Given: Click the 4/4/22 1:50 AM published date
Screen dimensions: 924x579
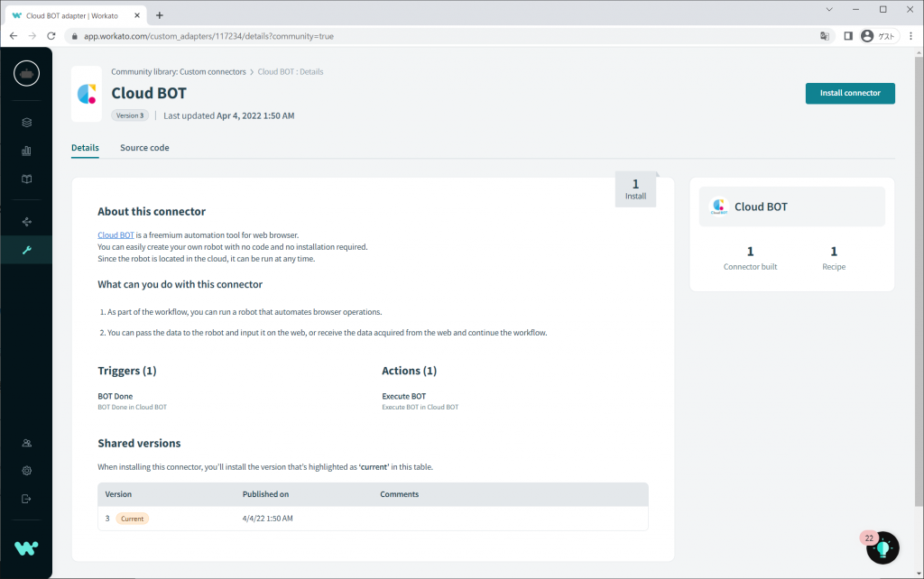Looking at the screenshot, I should pyautogui.click(x=267, y=519).
